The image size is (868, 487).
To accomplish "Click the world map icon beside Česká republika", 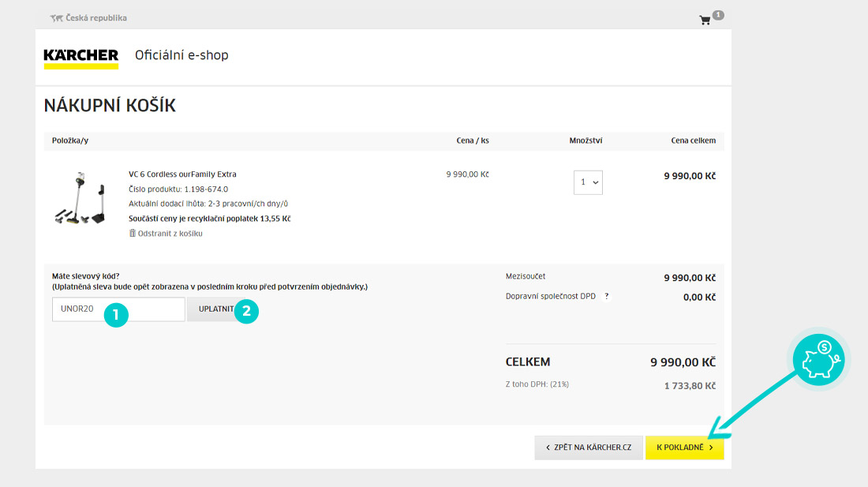I will coord(56,18).
